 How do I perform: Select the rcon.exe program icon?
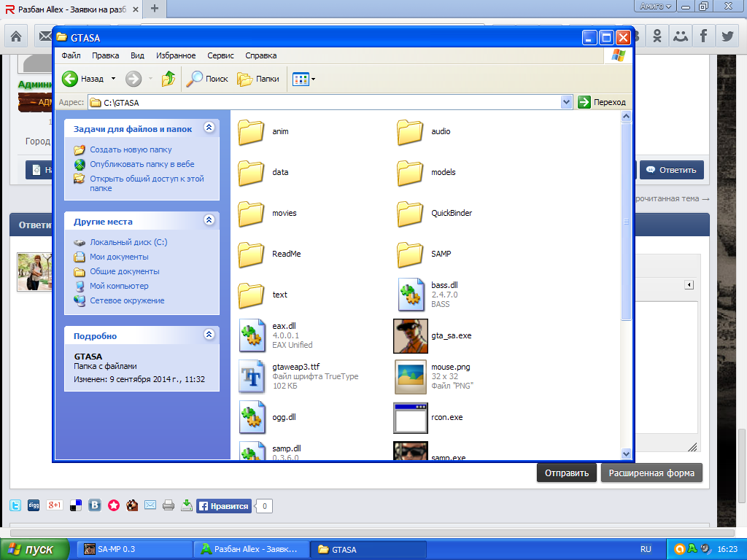coord(411,418)
